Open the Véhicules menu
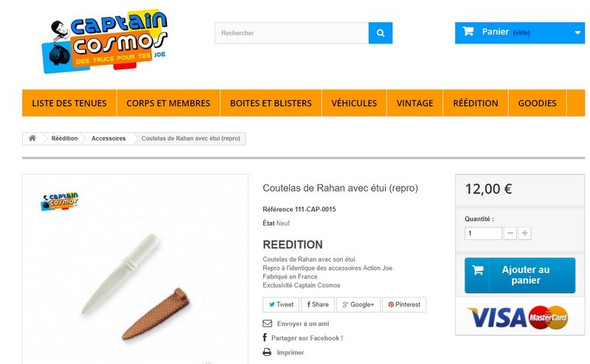Screen dimensions: 590x364 [x=354, y=103]
